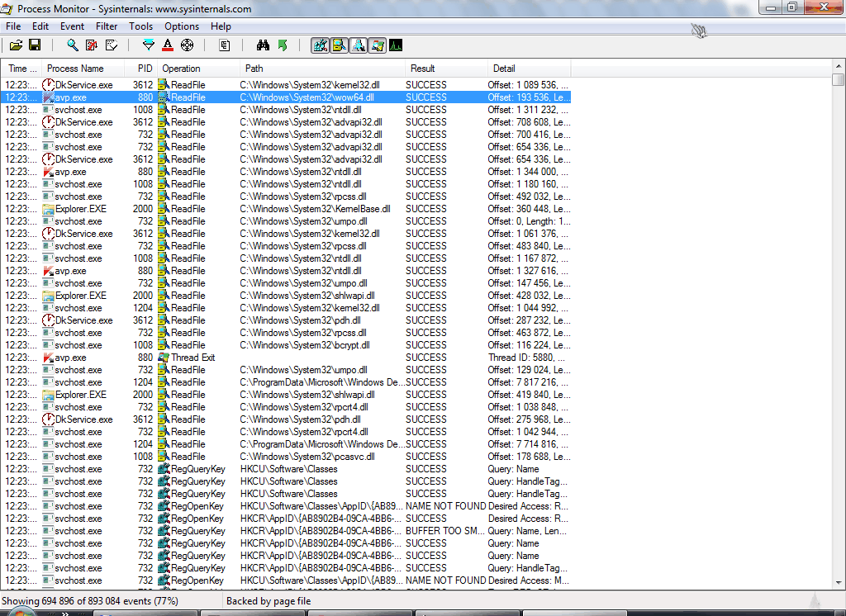Viewport: 846px width, 616px height.
Task: Open the File menu
Action: coord(13,26)
